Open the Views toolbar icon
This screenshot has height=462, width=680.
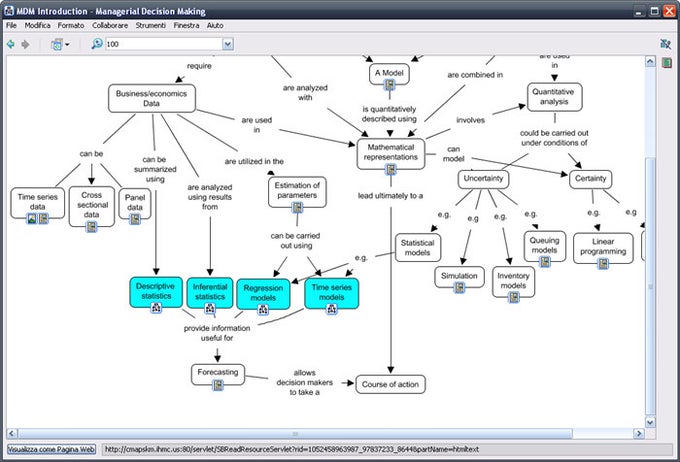pyautogui.click(x=57, y=44)
